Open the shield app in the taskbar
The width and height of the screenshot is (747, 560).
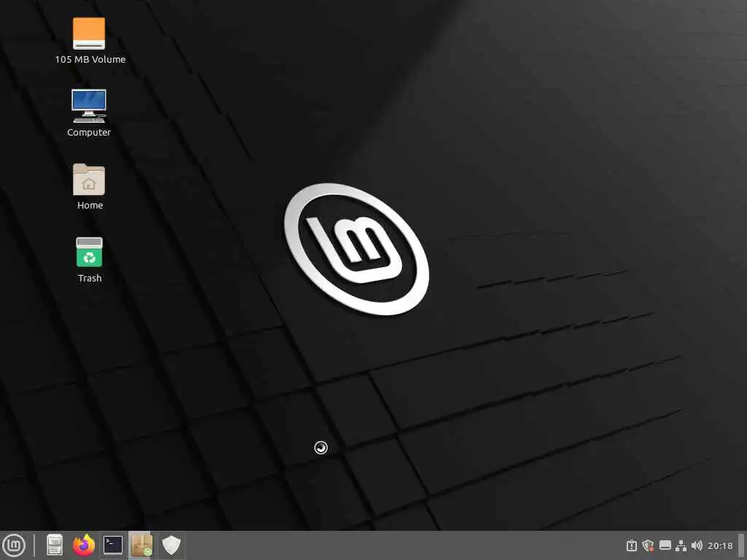(x=171, y=545)
